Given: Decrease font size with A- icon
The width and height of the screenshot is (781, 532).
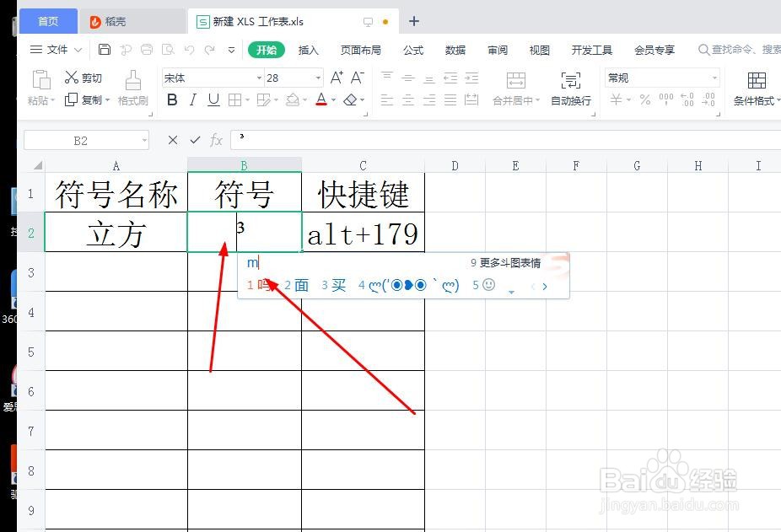Looking at the screenshot, I should point(357,78).
